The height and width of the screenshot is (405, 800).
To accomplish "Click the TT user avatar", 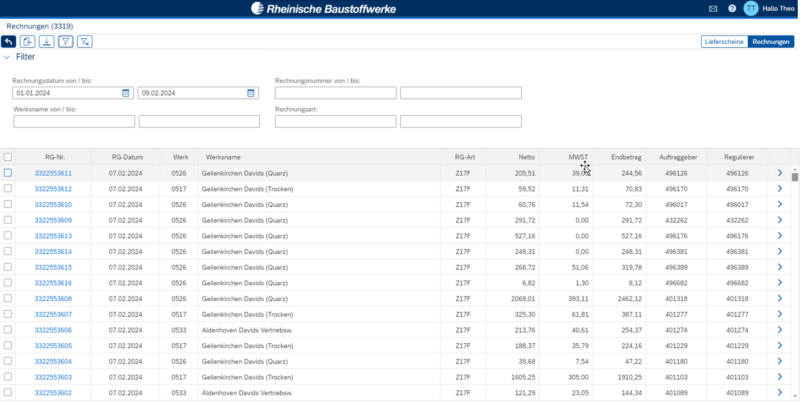I will tap(750, 8).
